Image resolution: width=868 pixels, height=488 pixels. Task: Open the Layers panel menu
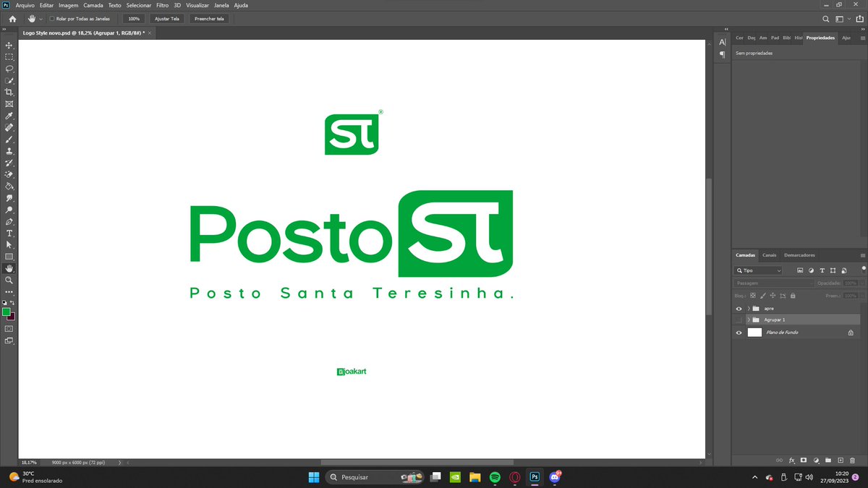pyautogui.click(x=862, y=255)
